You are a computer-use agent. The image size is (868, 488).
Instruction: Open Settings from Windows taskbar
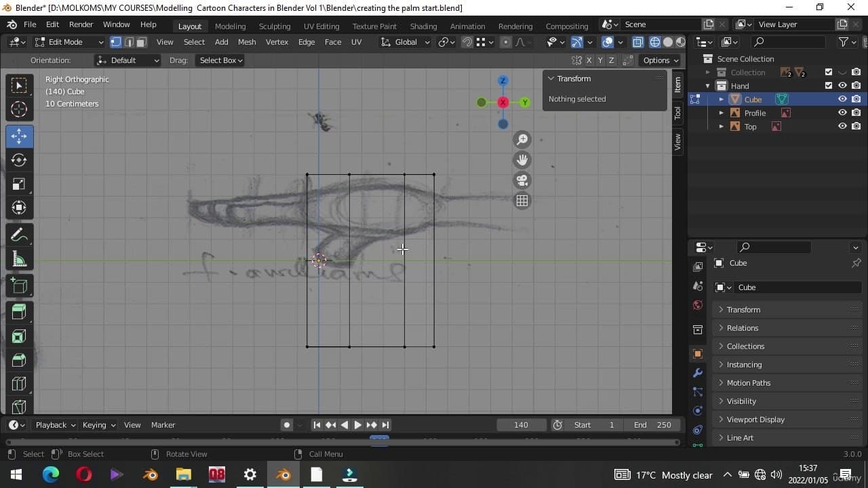(x=250, y=474)
